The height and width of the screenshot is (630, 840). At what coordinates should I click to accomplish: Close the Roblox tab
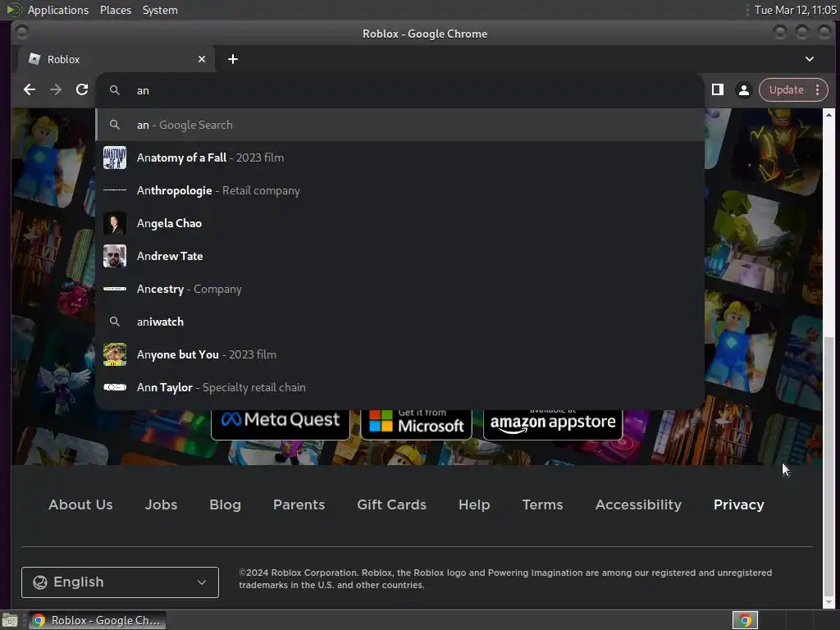tap(202, 59)
